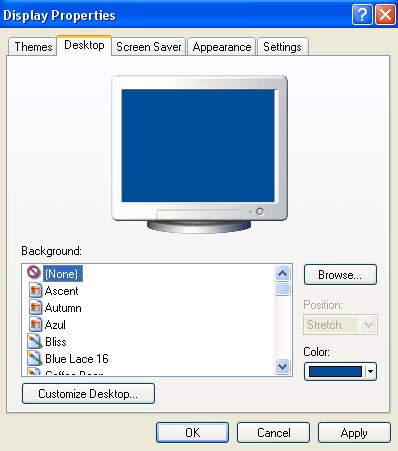Open the Settings tab
This screenshot has height=451, width=398.
(x=282, y=47)
